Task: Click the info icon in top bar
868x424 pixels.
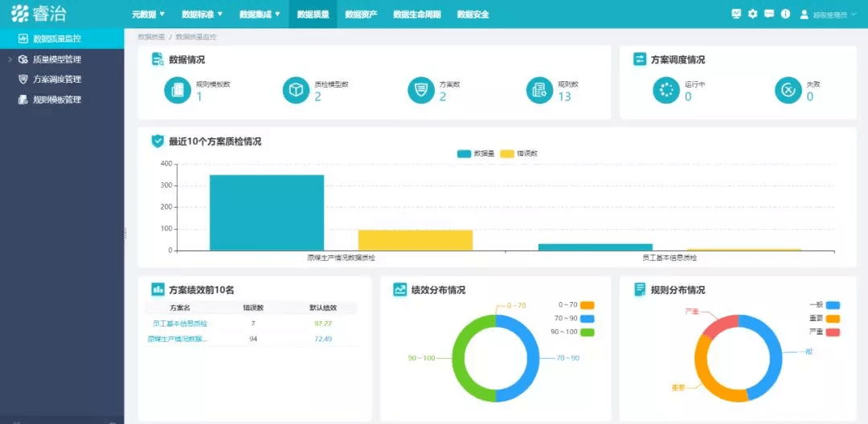Action: coord(785,14)
